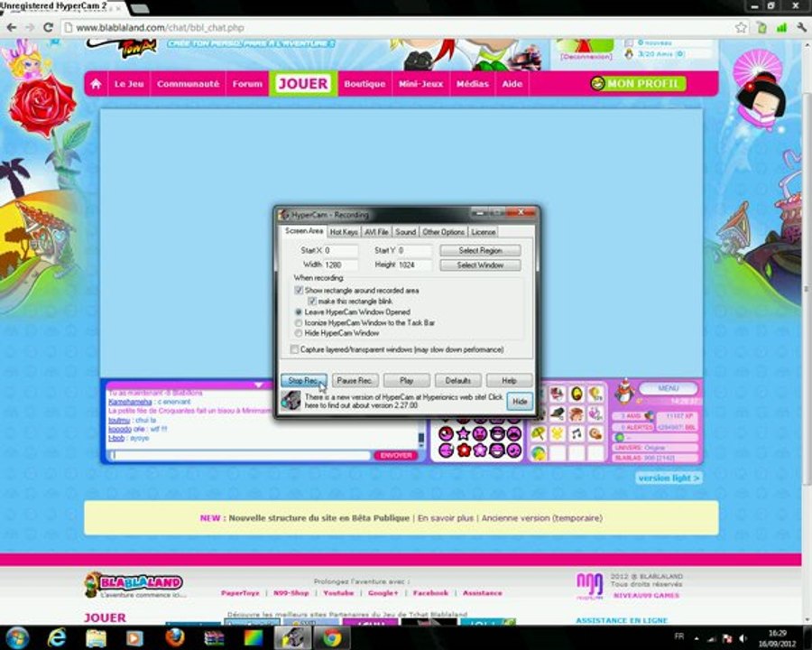Open the Youtube footer link
The width and height of the screenshot is (812, 650).
(338, 593)
